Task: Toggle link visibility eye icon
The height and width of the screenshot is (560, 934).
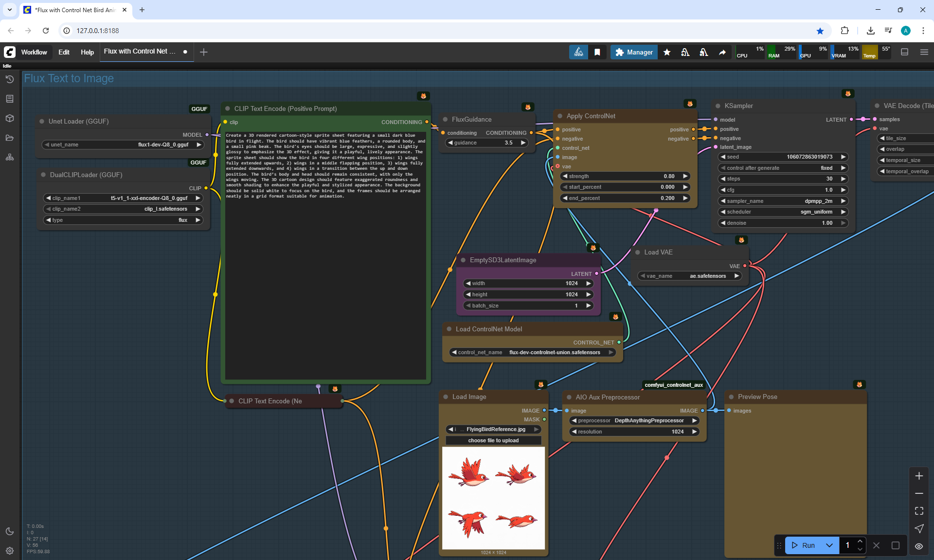Action: 919,546
